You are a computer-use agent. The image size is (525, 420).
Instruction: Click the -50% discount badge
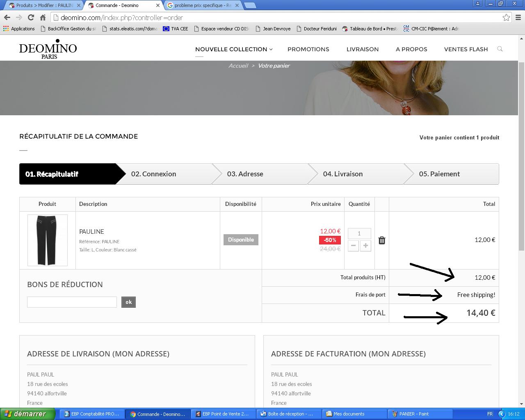point(330,240)
